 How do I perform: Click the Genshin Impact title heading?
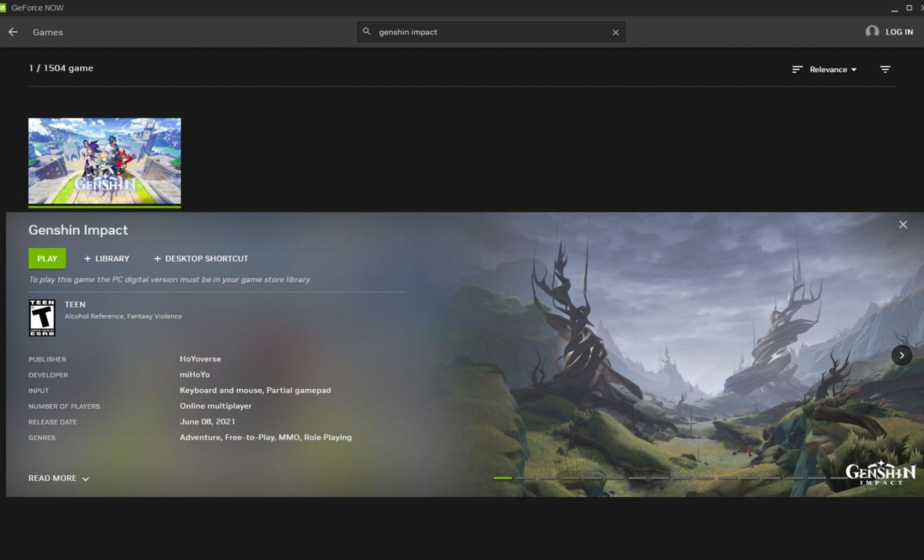[x=78, y=230]
